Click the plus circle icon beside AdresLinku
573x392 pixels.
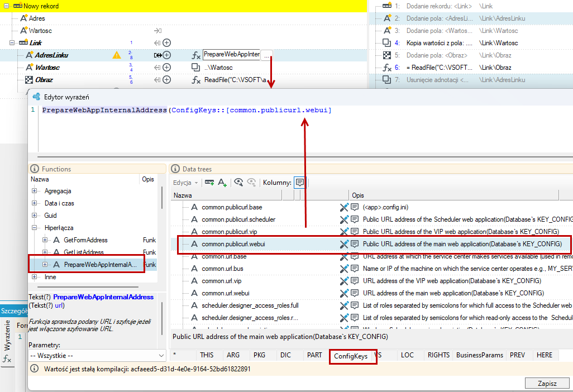click(x=166, y=55)
